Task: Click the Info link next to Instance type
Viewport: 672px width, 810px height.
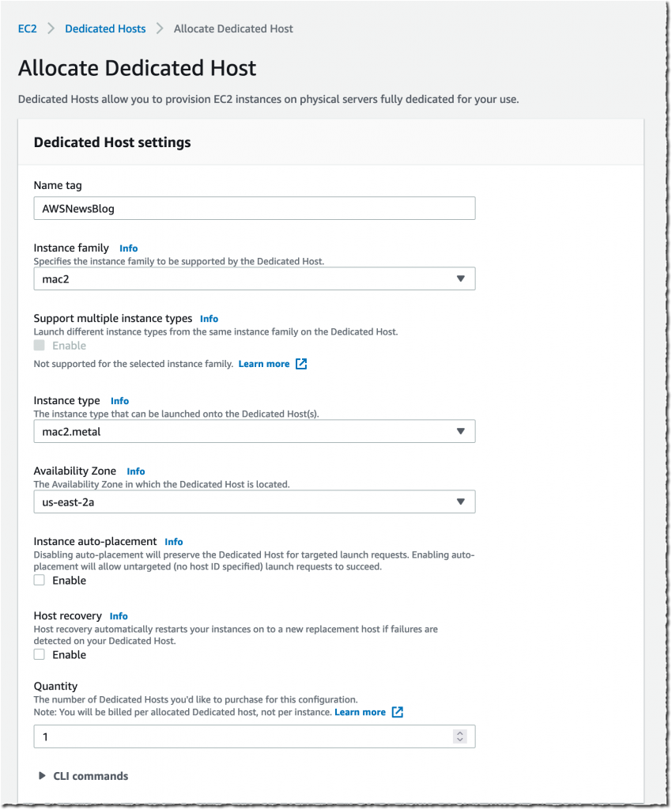Action: pos(119,400)
